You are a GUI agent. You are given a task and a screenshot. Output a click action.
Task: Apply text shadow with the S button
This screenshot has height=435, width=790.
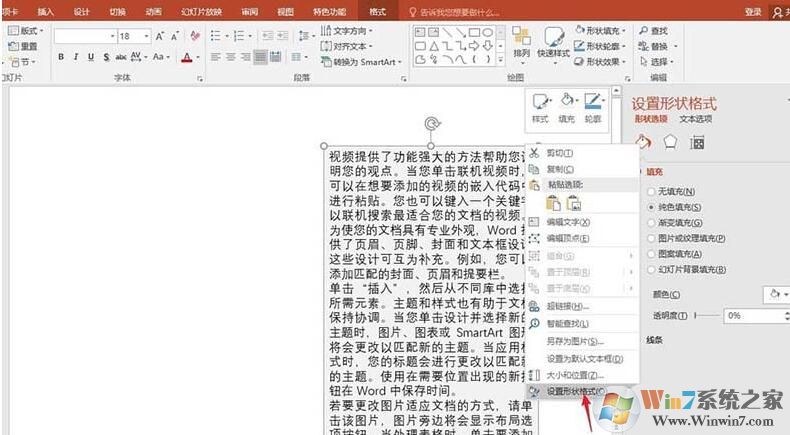coord(106,57)
